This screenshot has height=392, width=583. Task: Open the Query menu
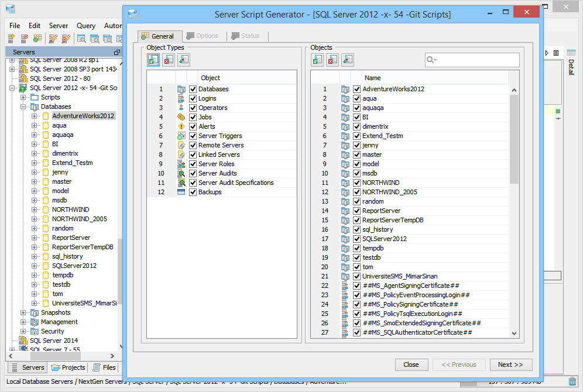pos(86,26)
